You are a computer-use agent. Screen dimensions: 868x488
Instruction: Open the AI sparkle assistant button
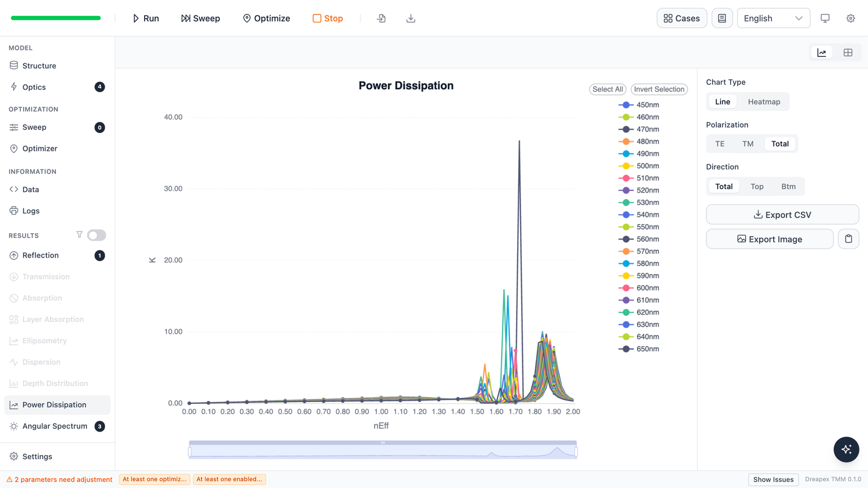click(846, 449)
